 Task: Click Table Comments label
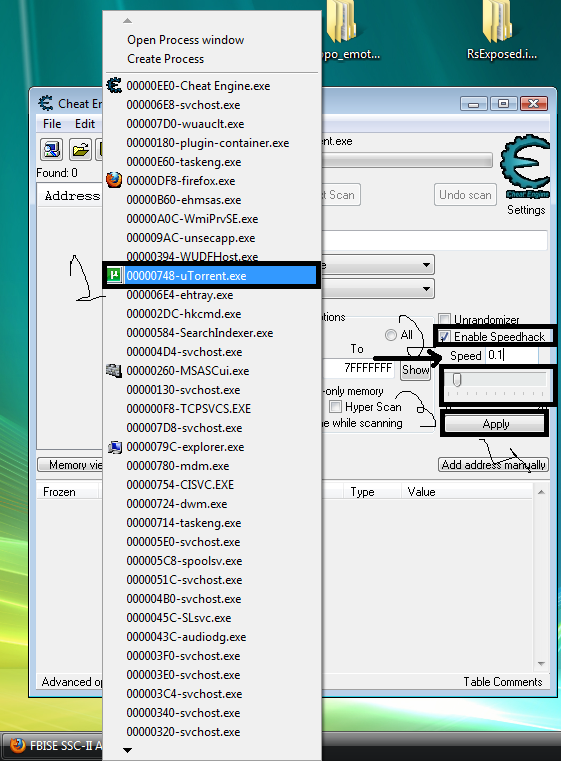502,681
